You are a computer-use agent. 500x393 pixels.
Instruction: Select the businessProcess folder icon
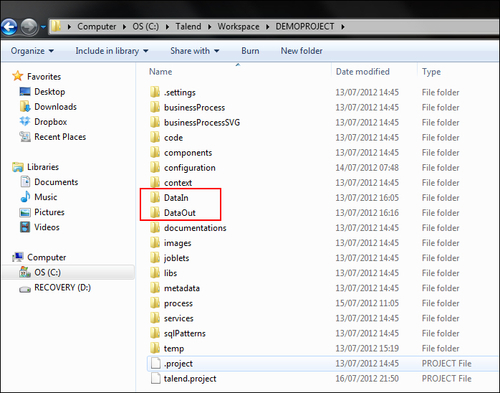tap(155, 107)
